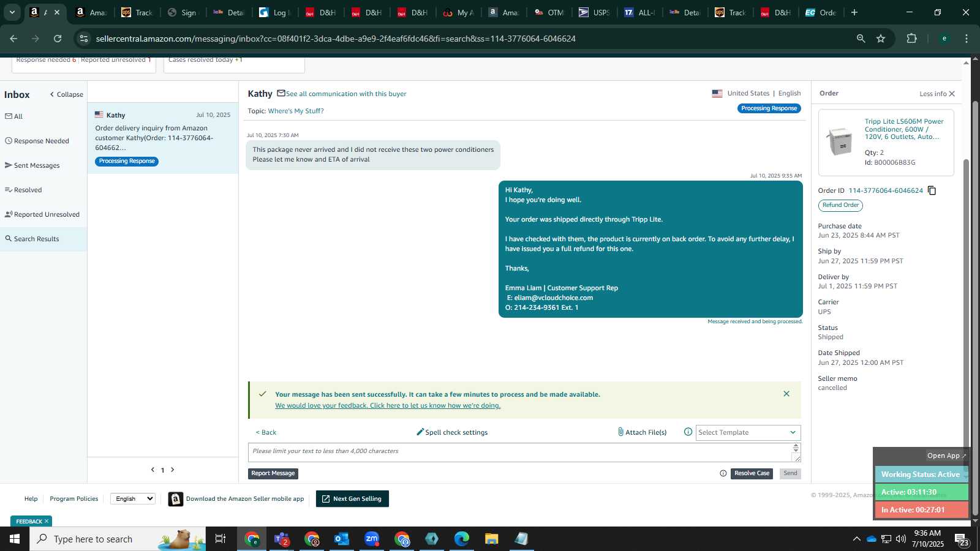The height and width of the screenshot is (551, 980).
Task: Click info icon next to Resolve Case
Action: click(x=723, y=473)
